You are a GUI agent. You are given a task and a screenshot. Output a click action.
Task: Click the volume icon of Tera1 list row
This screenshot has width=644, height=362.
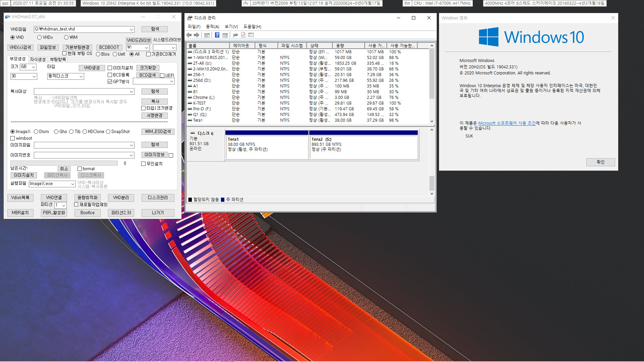pyautogui.click(x=190, y=120)
